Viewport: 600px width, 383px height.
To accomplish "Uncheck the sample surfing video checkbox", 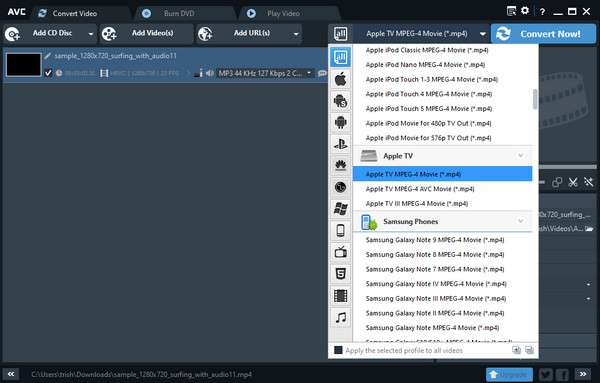I will [48, 73].
